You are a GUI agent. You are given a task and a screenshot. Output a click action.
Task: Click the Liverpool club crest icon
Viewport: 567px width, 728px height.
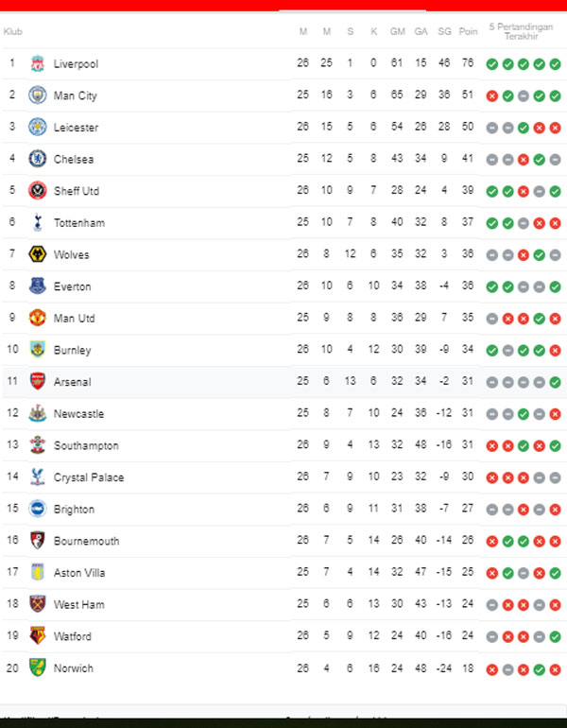(x=38, y=64)
